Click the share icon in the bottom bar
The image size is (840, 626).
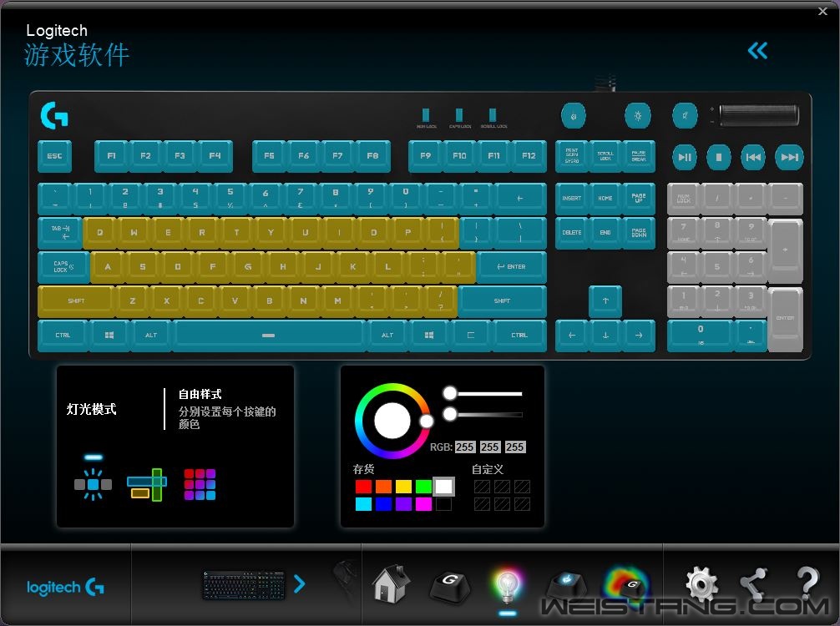pos(754,585)
